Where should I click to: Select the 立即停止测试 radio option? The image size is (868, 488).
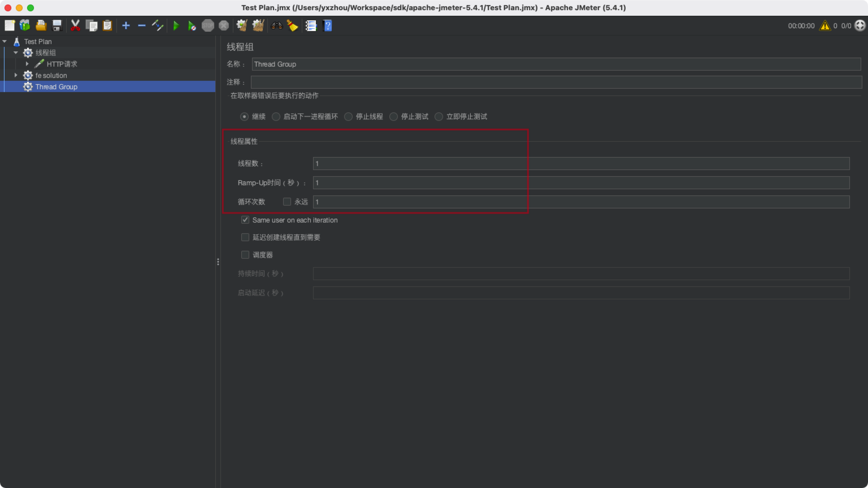[439, 117]
